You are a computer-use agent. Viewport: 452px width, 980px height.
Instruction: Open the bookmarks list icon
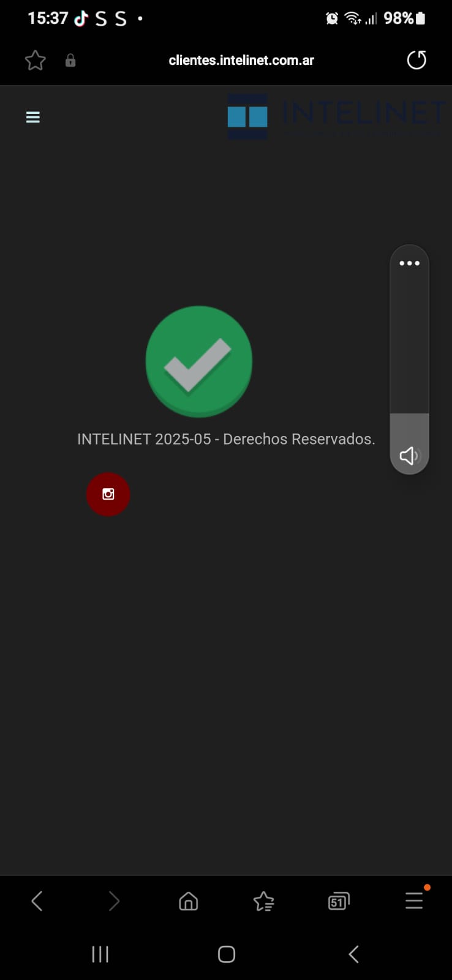tap(263, 901)
